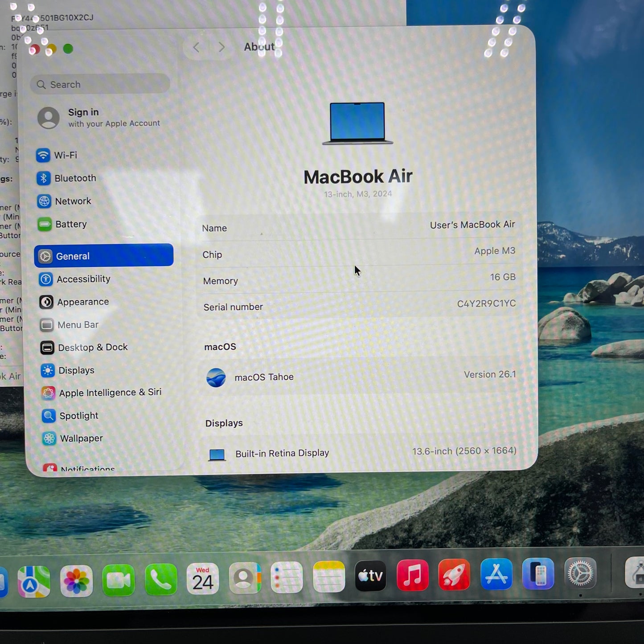Click the forward navigation arrow
Image resolution: width=644 pixels, height=644 pixels.
[x=222, y=47]
